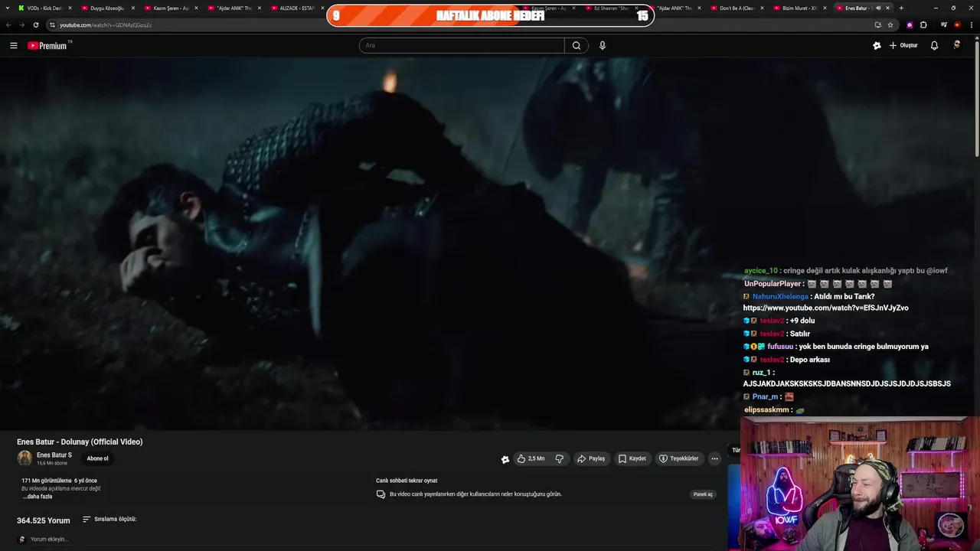Close the VODs - Kick tab

pos(70,8)
